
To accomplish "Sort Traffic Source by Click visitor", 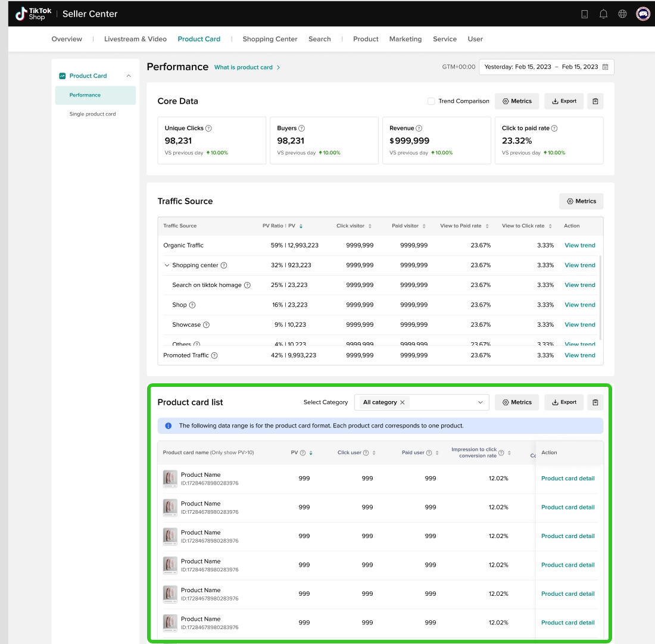I will coord(370,226).
